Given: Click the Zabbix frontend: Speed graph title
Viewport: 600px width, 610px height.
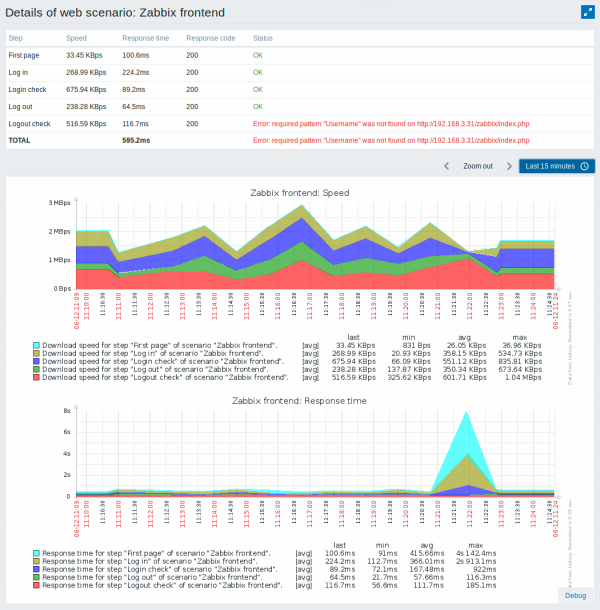Looking at the screenshot, I should [x=298, y=192].
